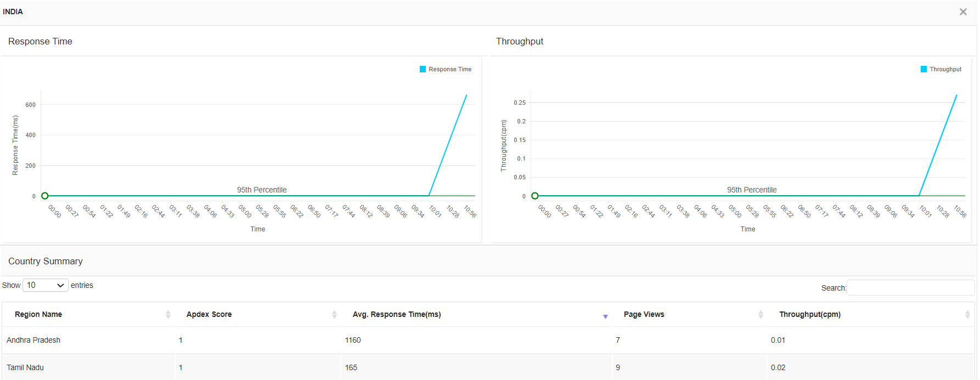
Task: Select the Tamil Nadu region row
Action: coord(25,367)
